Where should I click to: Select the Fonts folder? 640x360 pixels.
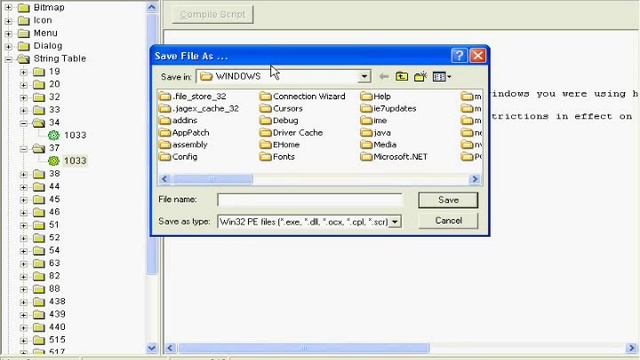[277, 157]
